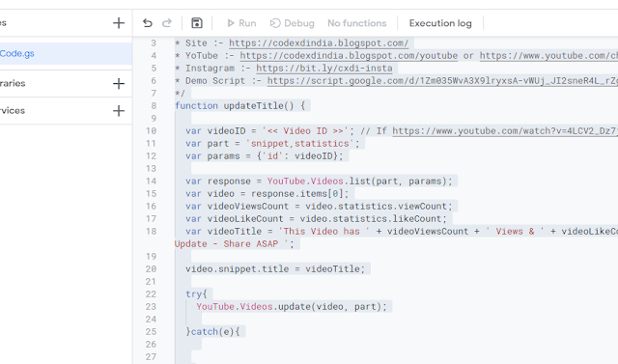
Task: Click 'video.statistics.viewCount' text
Action: coord(376,206)
